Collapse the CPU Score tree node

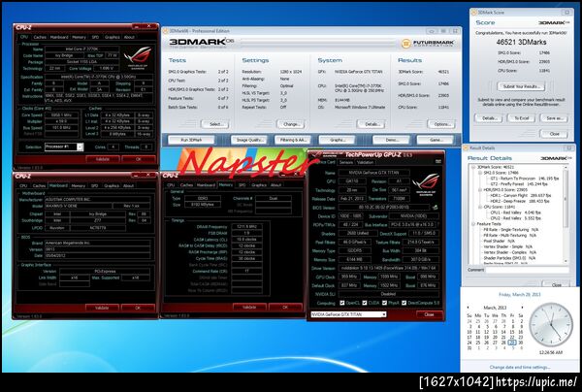point(479,207)
